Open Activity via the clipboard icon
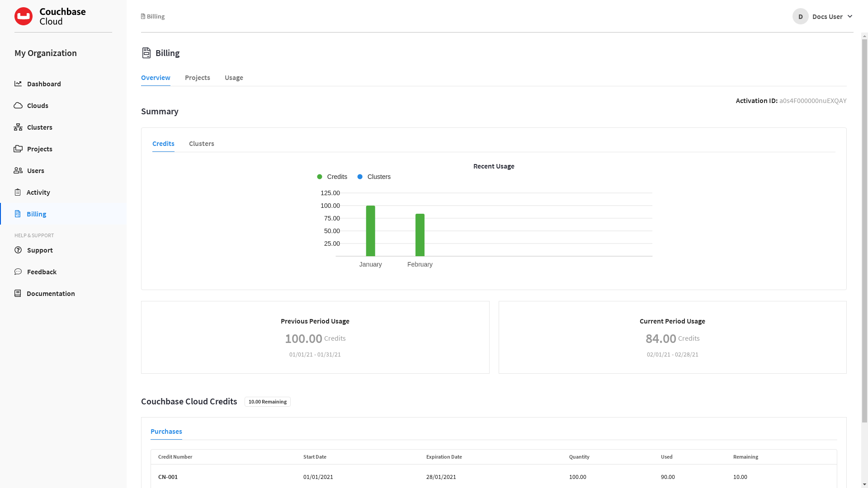This screenshot has height=488, width=868. point(18,192)
